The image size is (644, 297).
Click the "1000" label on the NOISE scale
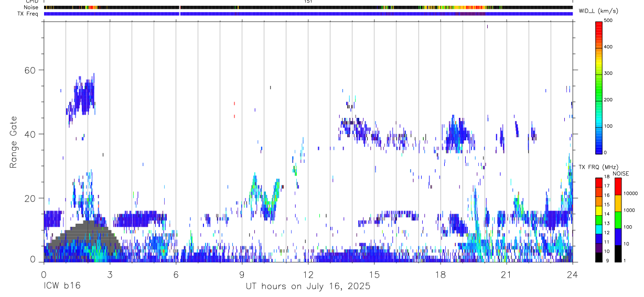[629, 210]
